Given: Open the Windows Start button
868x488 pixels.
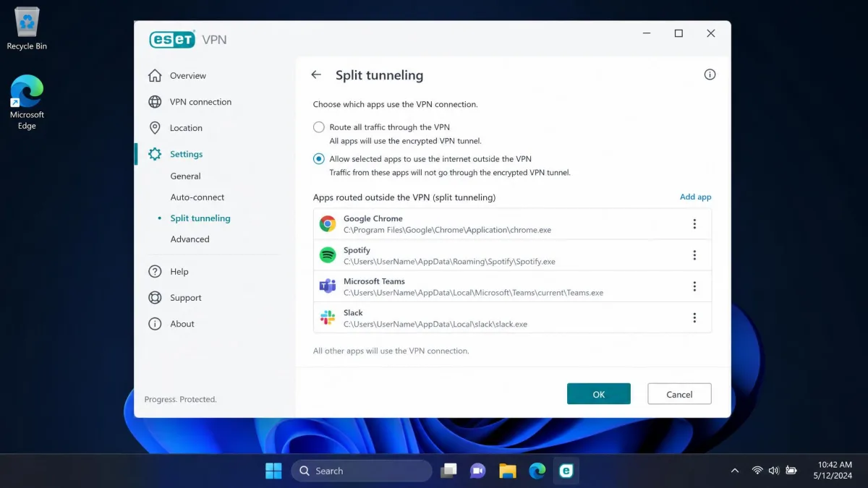Looking at the screenshot, I should click(x=273, y=471).
